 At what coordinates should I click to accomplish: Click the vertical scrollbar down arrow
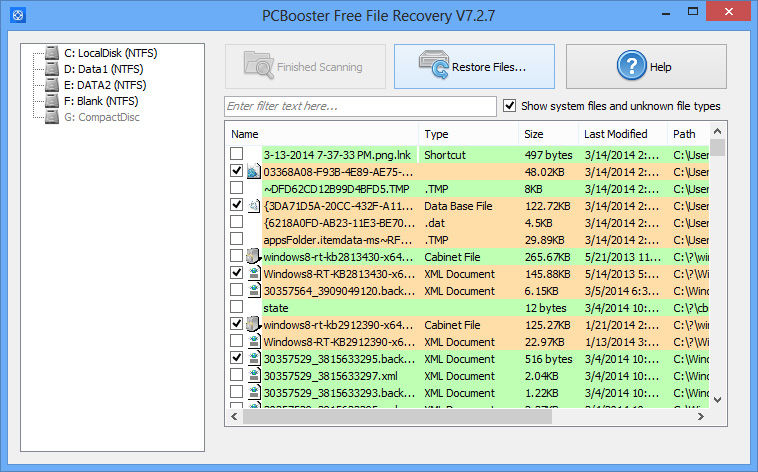(x=717, y=400)
